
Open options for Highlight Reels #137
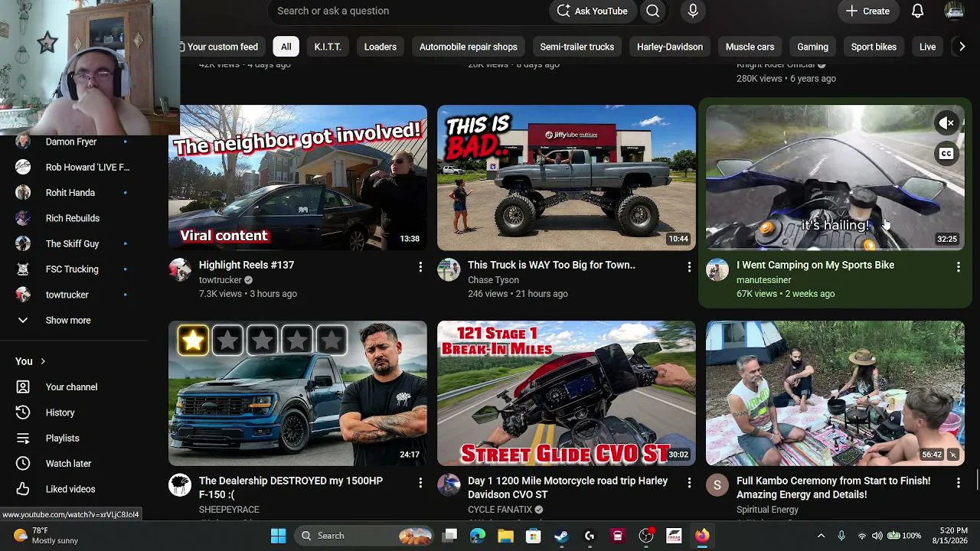click(x=420, y=266)
